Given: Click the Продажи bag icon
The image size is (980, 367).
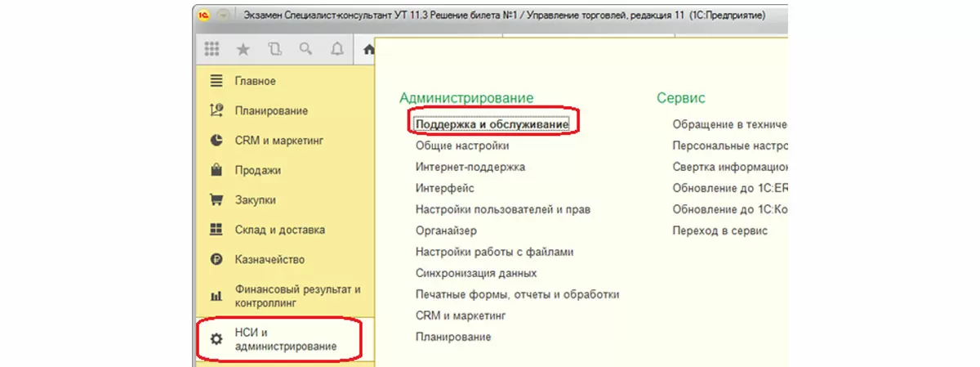Looking at the screenshot, I should tap(216, 170).
